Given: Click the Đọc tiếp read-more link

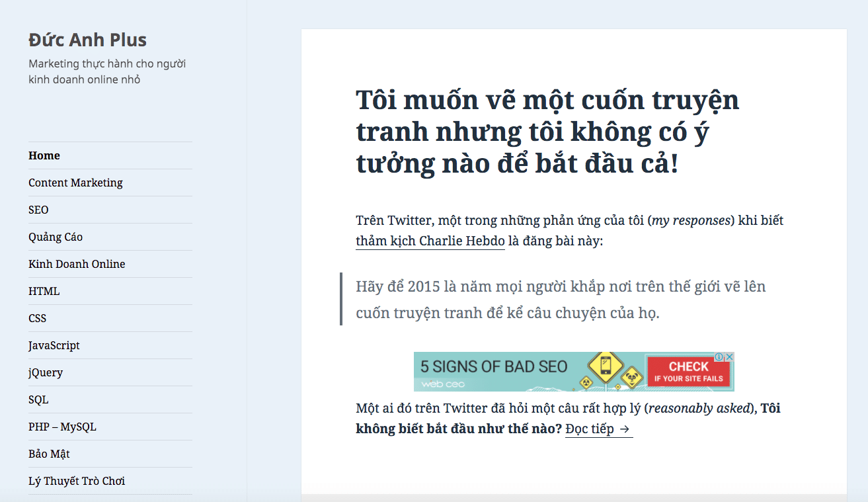Looking at the screenshot, I should (x=598, y=429).
